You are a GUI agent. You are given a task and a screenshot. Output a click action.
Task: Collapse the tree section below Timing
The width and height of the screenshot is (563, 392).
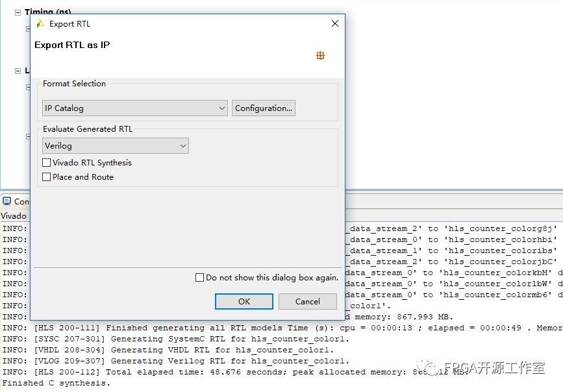coord(18,71)
